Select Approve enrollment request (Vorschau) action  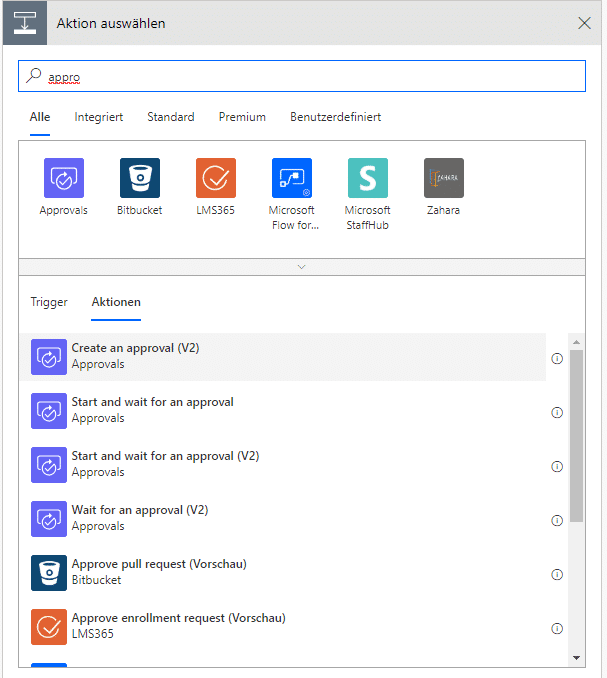[283, 627]
